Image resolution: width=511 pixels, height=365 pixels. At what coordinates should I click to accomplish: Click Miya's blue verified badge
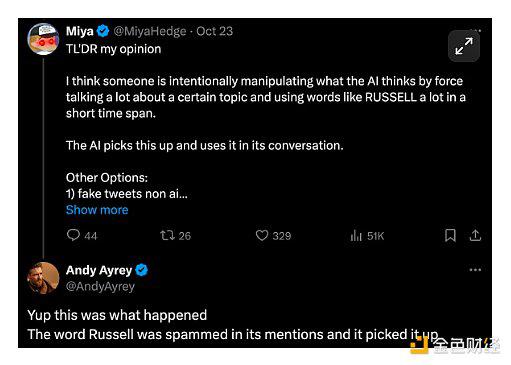pos(103,31)
